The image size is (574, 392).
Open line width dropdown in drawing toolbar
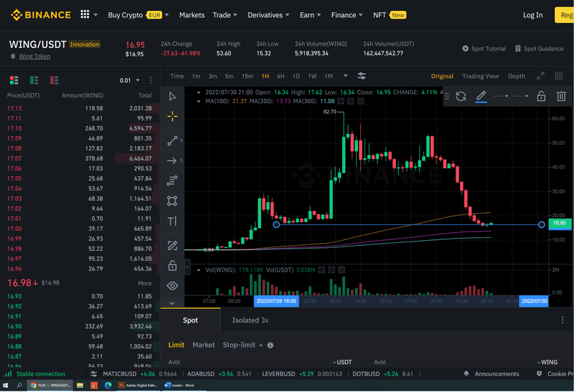pos(521,96)
